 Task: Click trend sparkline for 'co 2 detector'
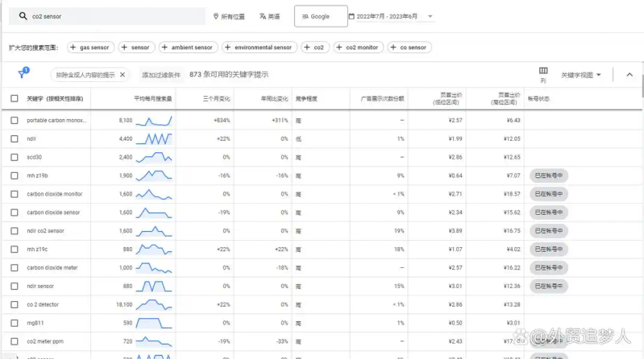[154, 304]
